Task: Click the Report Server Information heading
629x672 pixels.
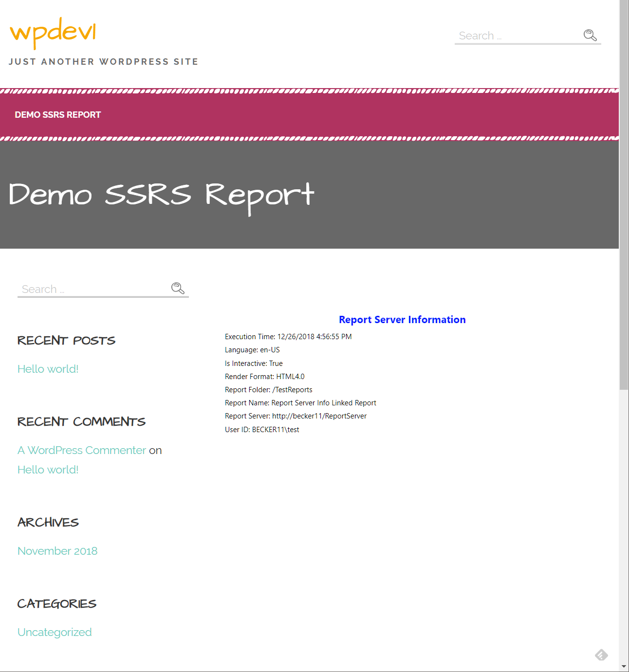Action: pos(402,320)
